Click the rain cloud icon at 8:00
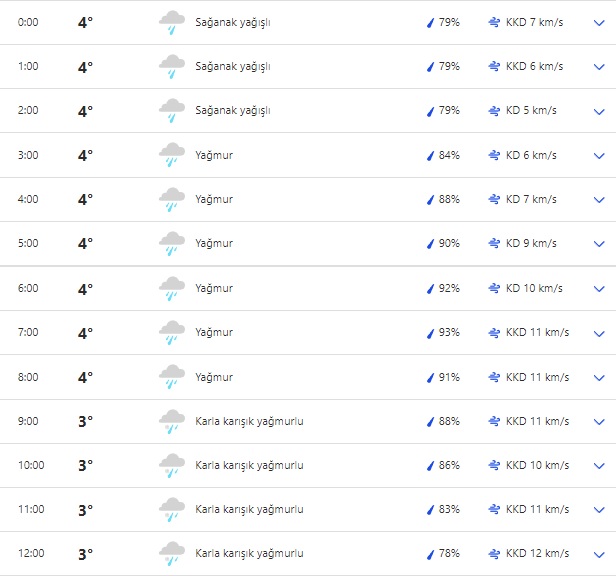The image size is (616, 576). (x=171, y=378)
